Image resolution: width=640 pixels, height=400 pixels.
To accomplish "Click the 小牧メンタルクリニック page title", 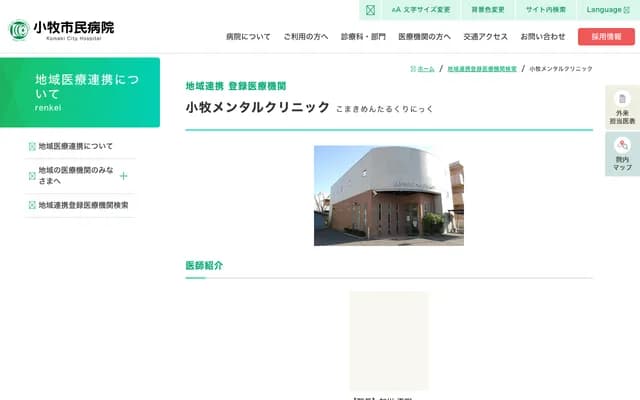I will tap(258, 107).
